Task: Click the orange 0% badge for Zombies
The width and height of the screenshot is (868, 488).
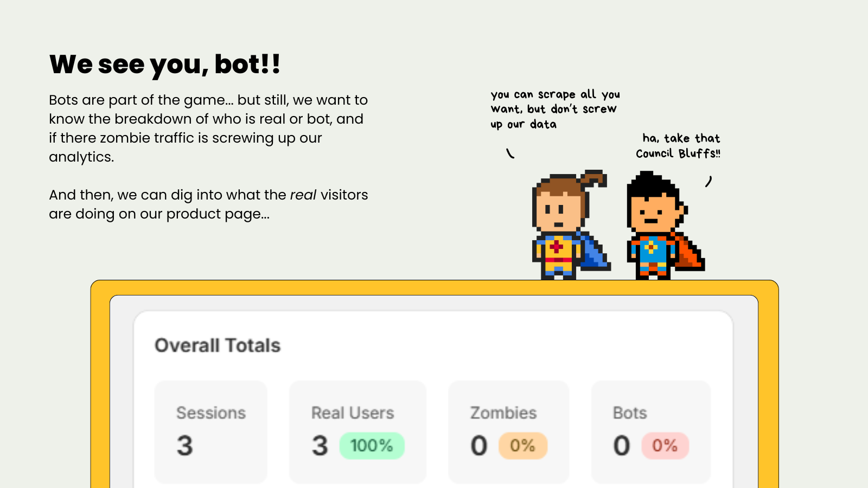Action: pos(522,446)
